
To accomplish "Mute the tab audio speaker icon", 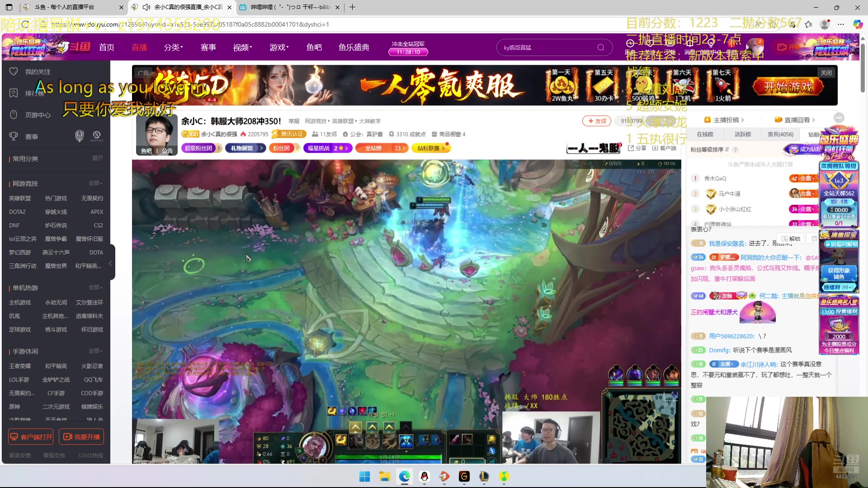I will [x=146, y=7].
